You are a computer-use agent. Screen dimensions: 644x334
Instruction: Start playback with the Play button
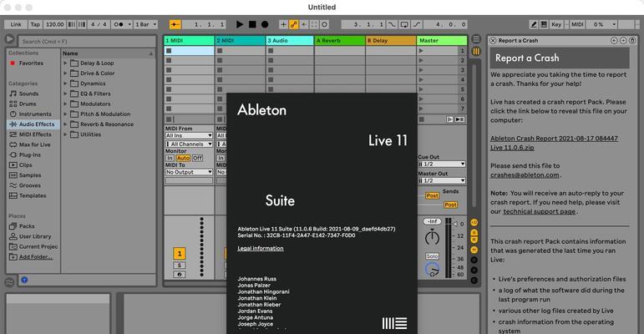(240, 25)
